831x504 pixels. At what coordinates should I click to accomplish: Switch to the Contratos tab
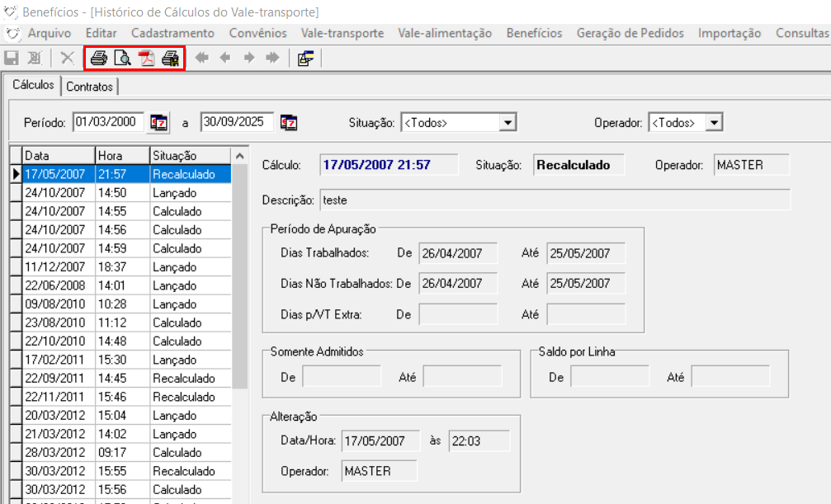(x=90, y=87)
